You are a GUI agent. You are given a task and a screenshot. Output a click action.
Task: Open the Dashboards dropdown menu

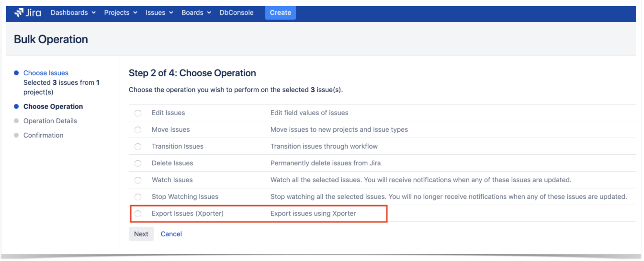[73, 12]
